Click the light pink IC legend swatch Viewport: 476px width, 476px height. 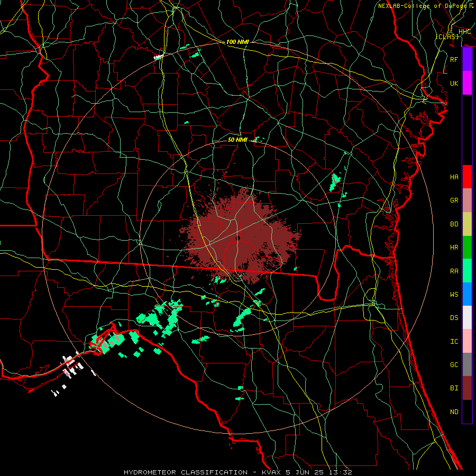tap(467, 341)
